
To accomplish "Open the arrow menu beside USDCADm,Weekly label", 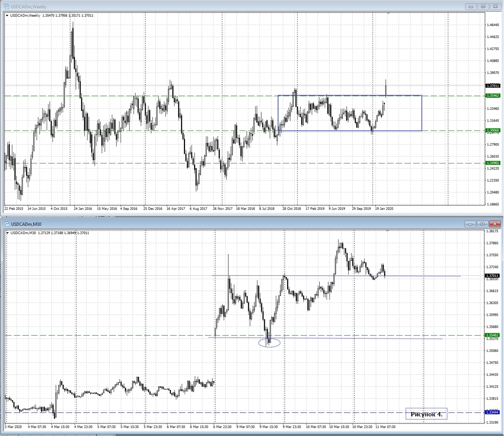I will click(7, 16).
